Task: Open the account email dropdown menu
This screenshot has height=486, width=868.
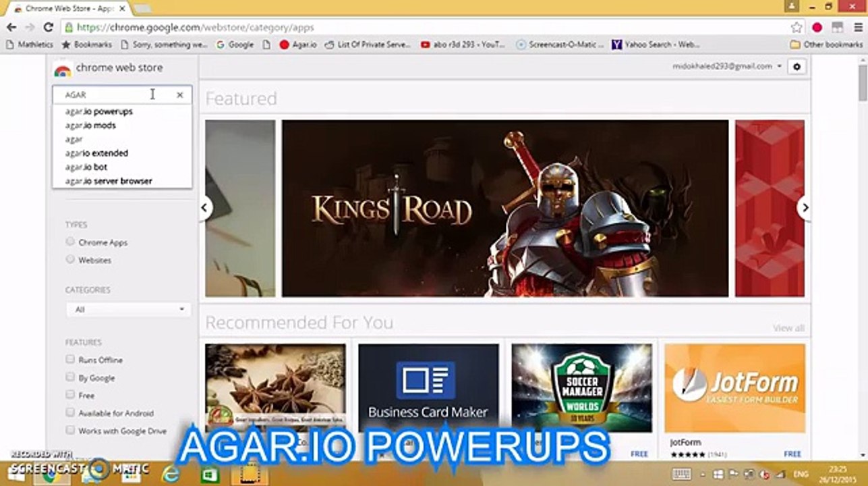Action: pyautogui.click(x=726, y=66)
